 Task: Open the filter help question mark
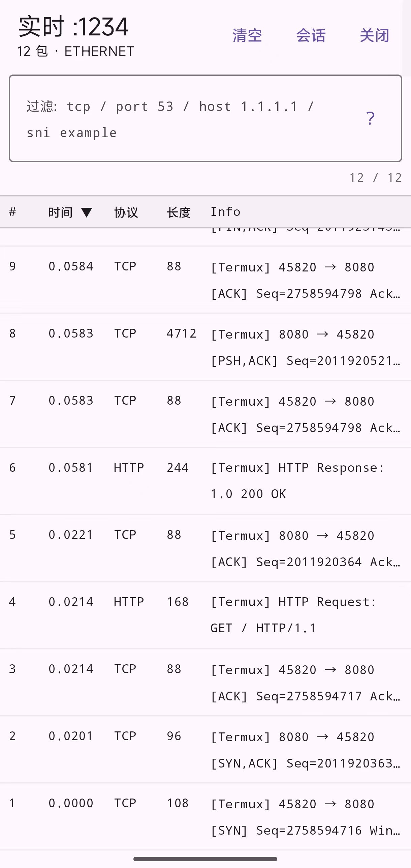click(370, 118)
